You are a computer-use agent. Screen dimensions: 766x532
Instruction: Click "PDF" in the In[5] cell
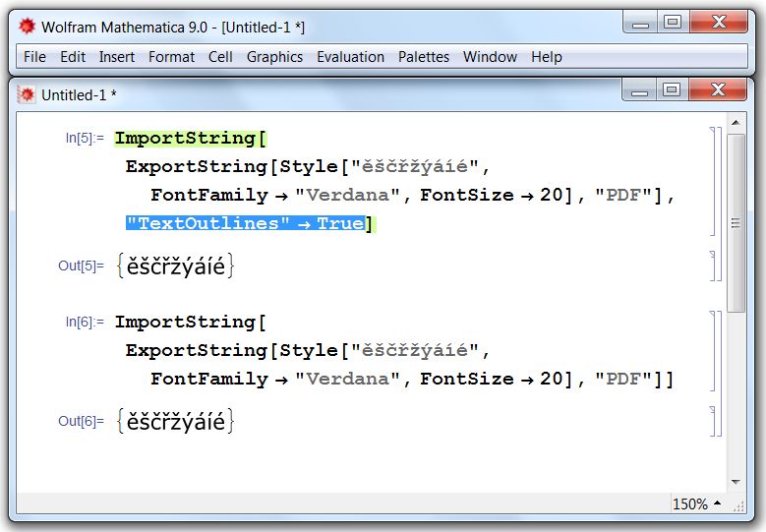coord(623,195)
